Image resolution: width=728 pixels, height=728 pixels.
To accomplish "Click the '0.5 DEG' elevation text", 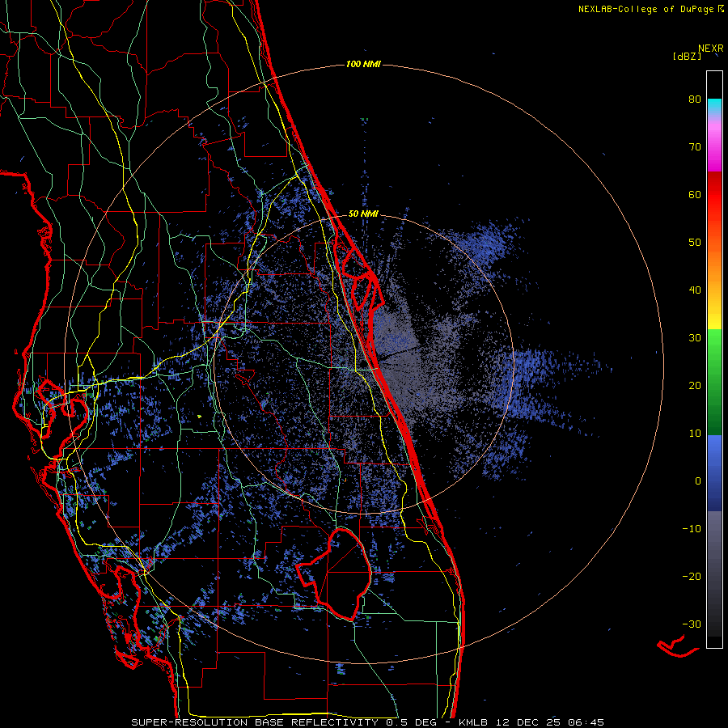I will (412, 722).
